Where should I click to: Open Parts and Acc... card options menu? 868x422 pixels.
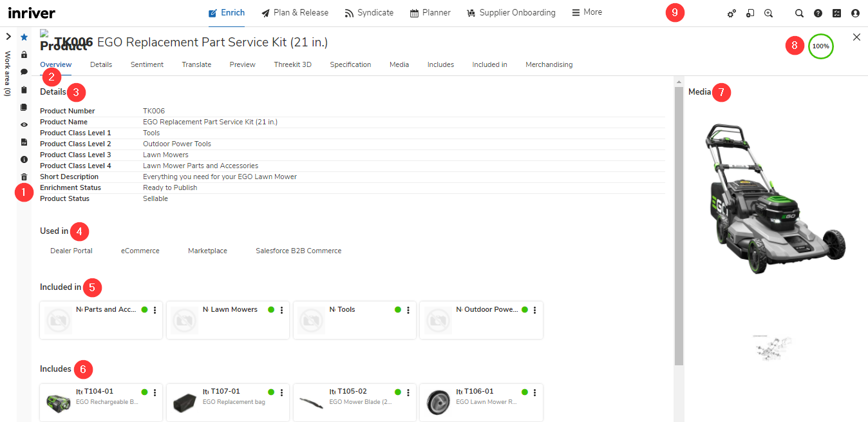pyautogui.click(x=155, y=310)
